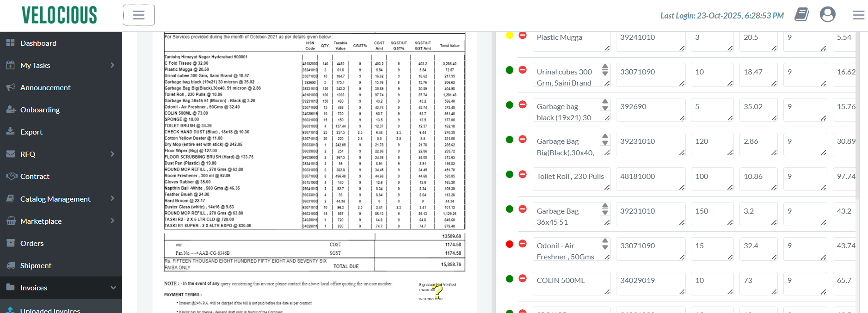Remove the COLIN 500ML row
The image size is (868, 313).
pos(523,278)
